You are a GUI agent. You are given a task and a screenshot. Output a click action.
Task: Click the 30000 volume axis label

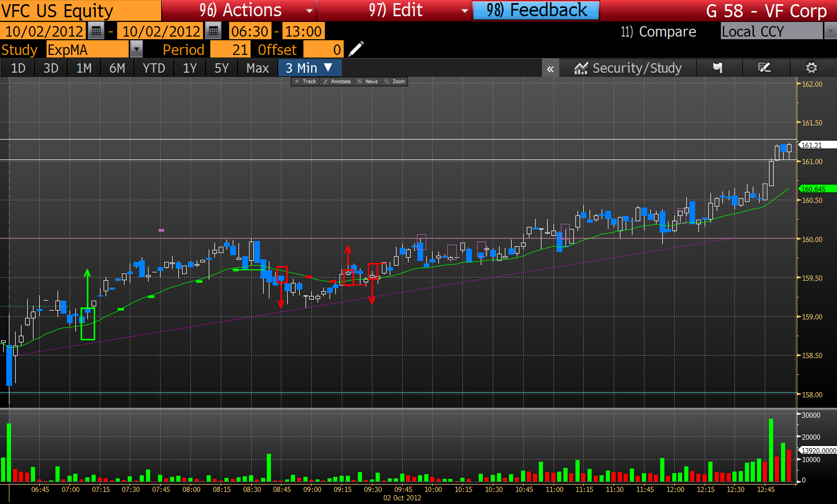tap(811, 415)
